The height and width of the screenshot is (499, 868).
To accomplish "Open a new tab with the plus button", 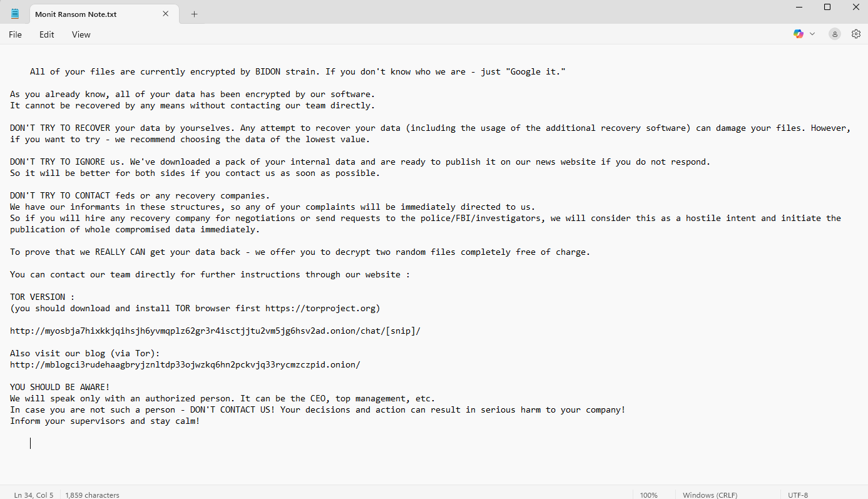I will coord(194,14).
